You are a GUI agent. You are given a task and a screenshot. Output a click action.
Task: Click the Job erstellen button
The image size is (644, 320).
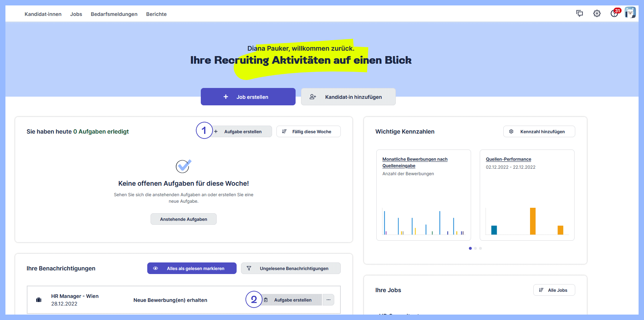pos(248,97)
